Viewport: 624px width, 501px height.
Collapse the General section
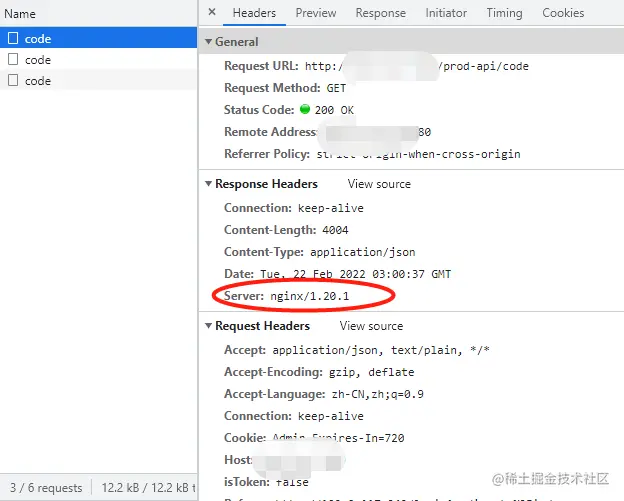[x=208, y=41]
